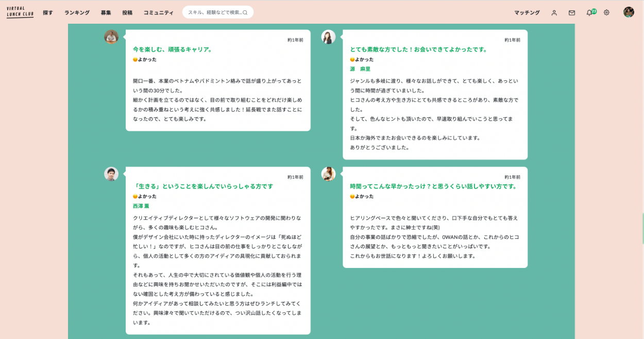Open the user profile icon

click(x=554, y=13)
